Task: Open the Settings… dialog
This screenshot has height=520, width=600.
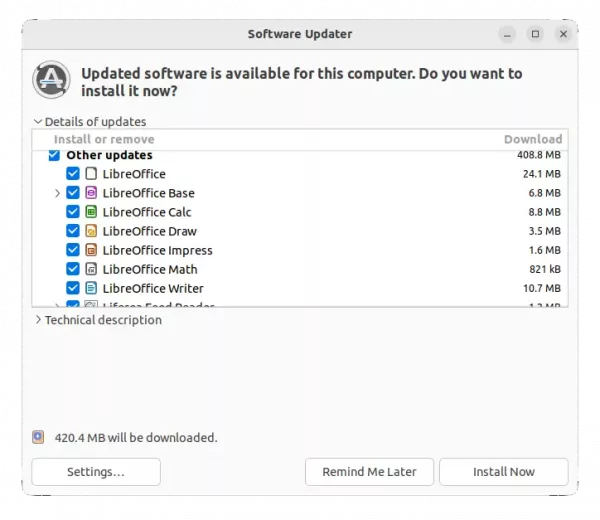Action: click(96, 471)
